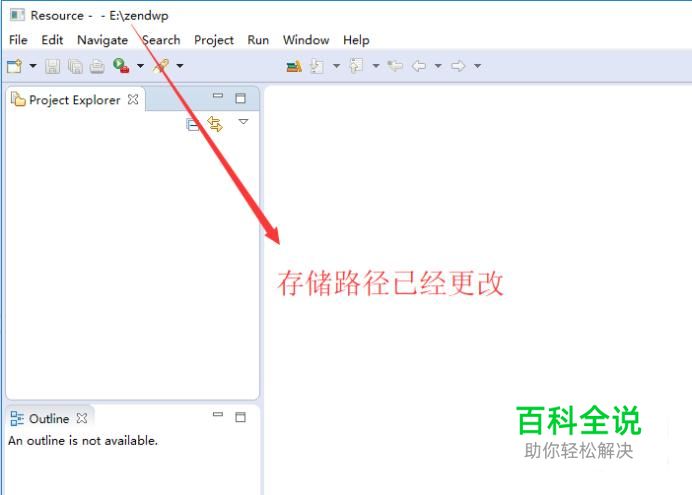The image size is (692, 495).
Task: Open the Run menu
Action: point(258,40)
